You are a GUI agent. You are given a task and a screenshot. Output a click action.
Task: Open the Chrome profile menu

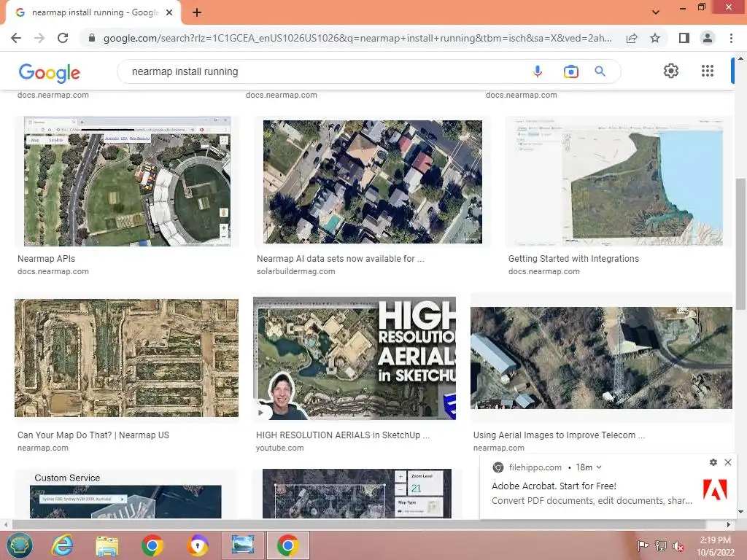pyautogui.click(x=708, y=38)
